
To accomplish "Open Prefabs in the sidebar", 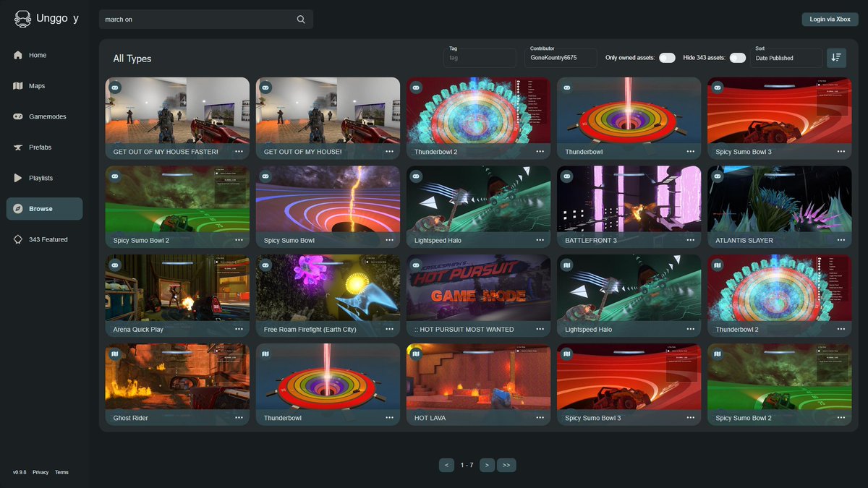I will click(44, 147).
